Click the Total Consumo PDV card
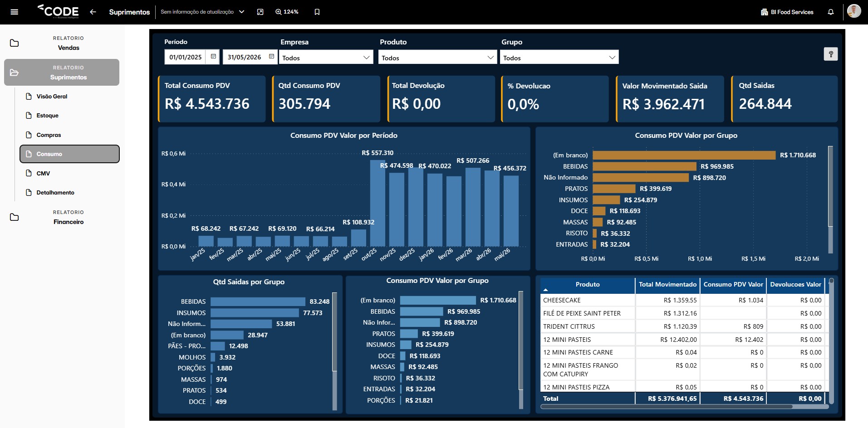This screenshot has height=428, width=868. point(211,99)
